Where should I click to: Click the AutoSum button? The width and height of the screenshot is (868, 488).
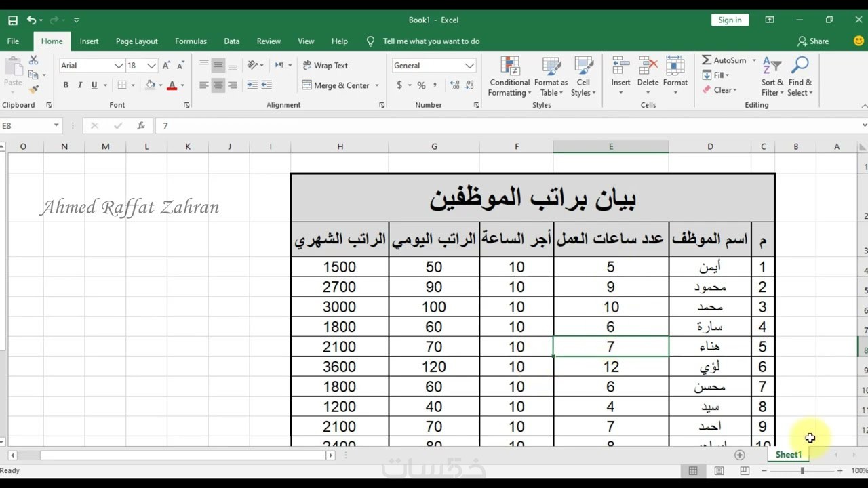click(x=724, y=60)
